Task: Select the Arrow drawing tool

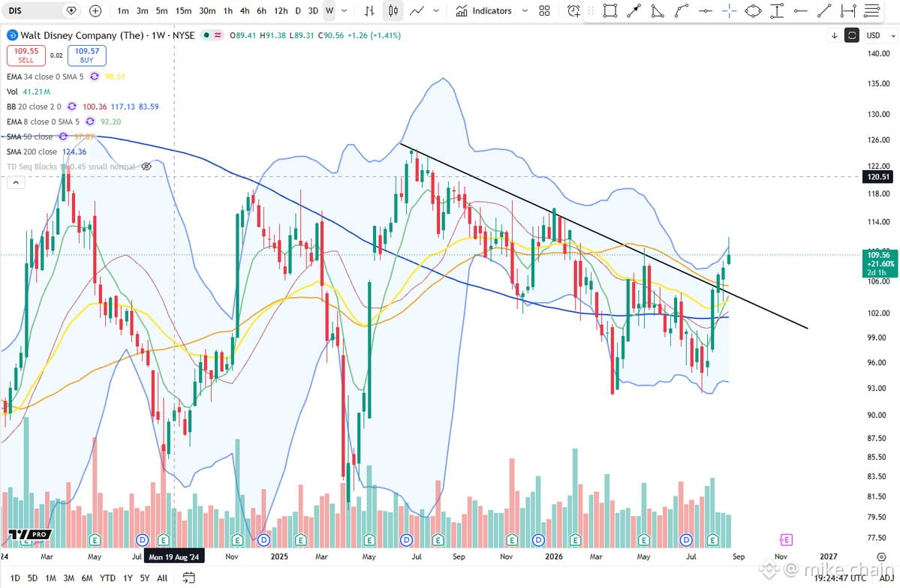Action: pyautogui.click(x=634, y=10)
